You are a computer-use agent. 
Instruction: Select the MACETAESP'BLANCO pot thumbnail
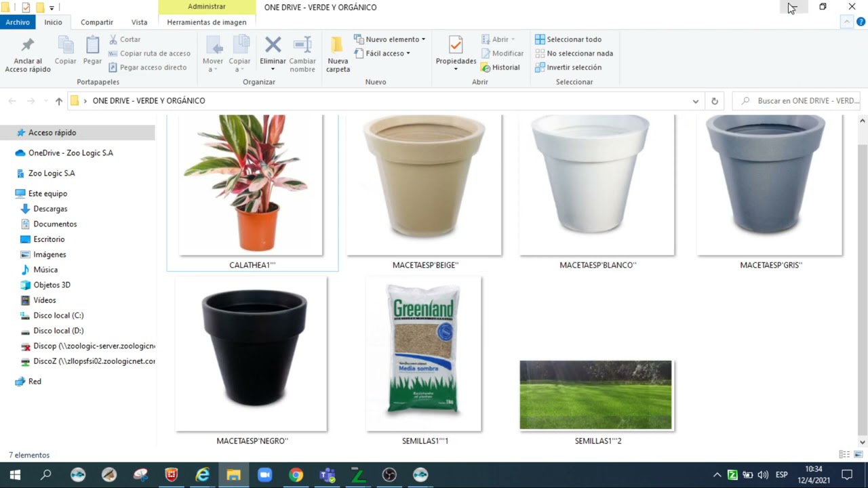[x=597, y=185]
